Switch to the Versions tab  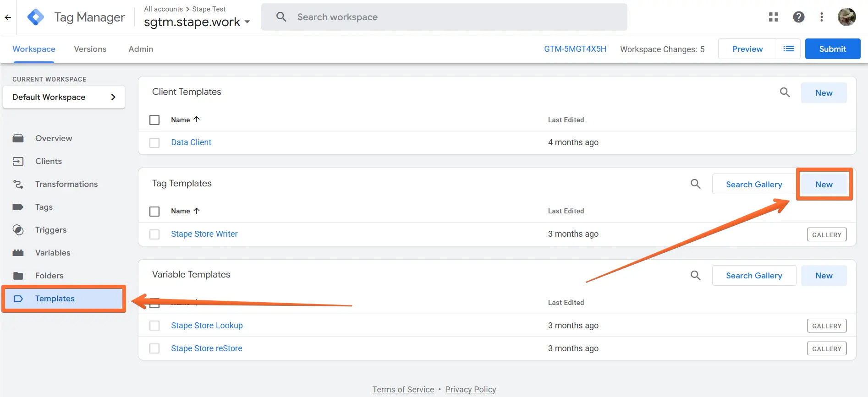click(x=90, y=49)
